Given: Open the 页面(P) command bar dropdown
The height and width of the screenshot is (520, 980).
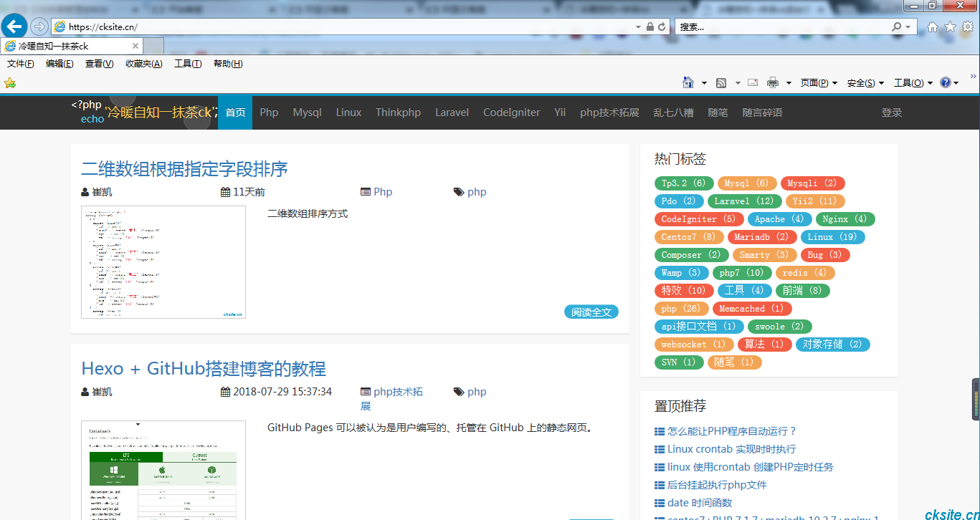Looking at the screenshot, I should [x=819, y=83].
